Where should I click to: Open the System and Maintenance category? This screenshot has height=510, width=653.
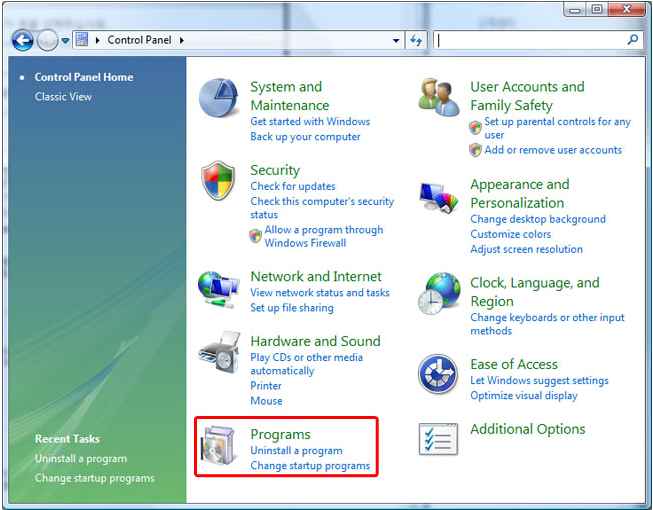coord(289,96)
